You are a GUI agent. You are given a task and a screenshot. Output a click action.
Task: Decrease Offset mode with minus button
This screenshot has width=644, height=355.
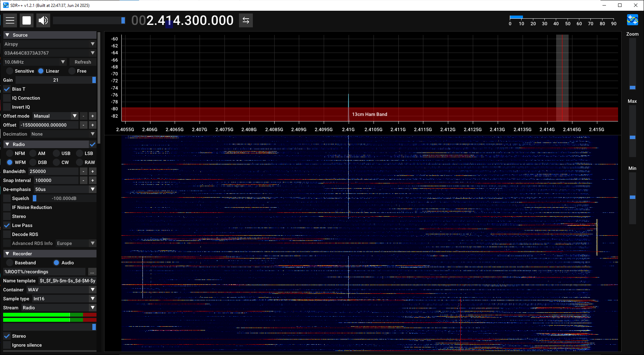tap(83, 116)
